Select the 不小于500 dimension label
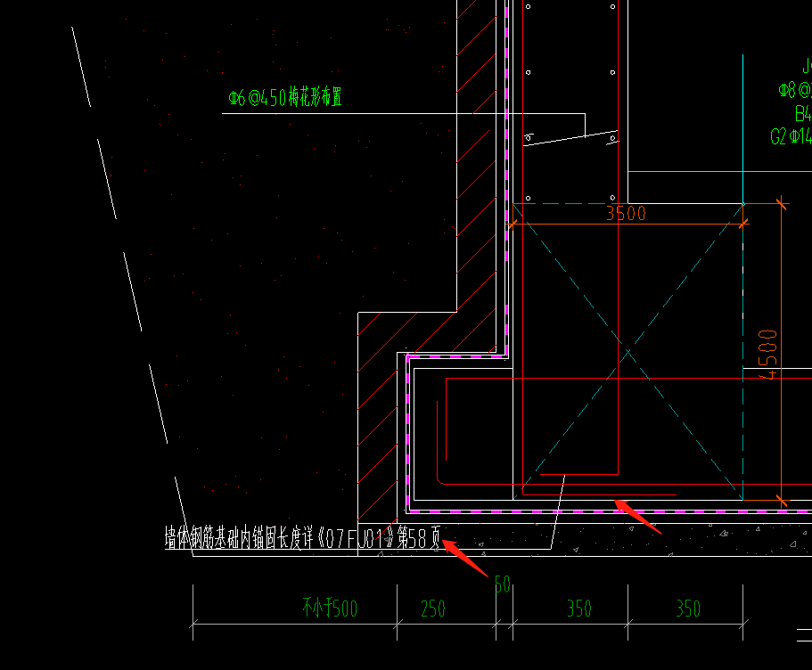Image resolution: width=812 pixels, height=670 pixels. point(330,609)
